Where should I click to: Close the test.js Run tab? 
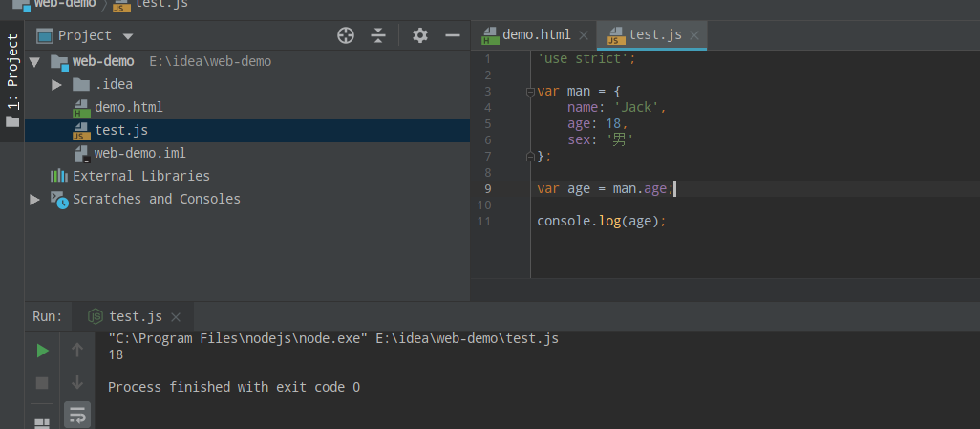tap(176, 317)
